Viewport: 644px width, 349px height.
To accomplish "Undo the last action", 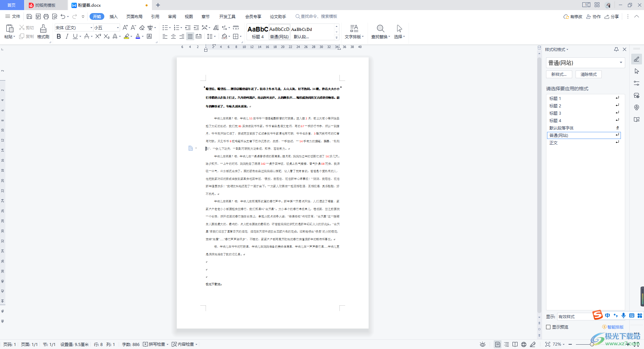I will 63,16.
